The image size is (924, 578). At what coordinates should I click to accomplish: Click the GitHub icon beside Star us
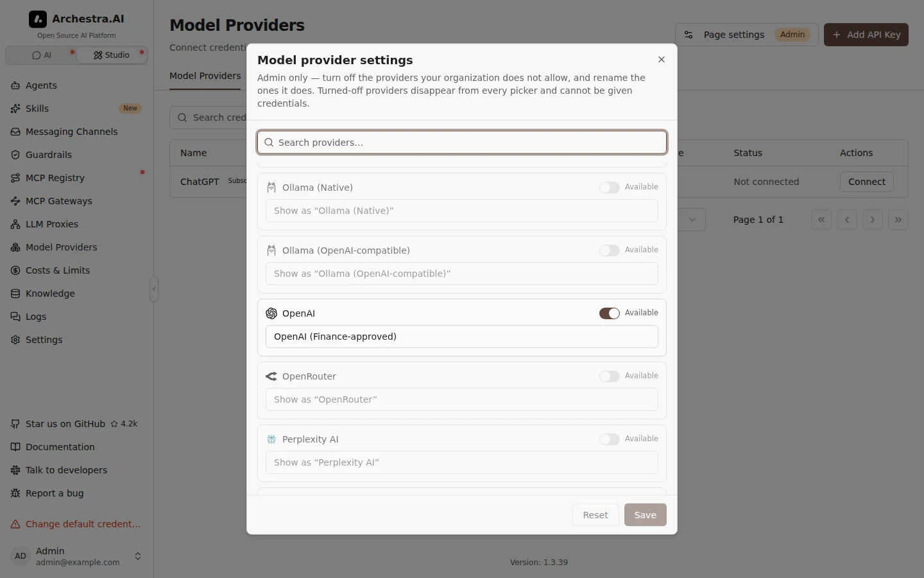click(x=15, y=424)
